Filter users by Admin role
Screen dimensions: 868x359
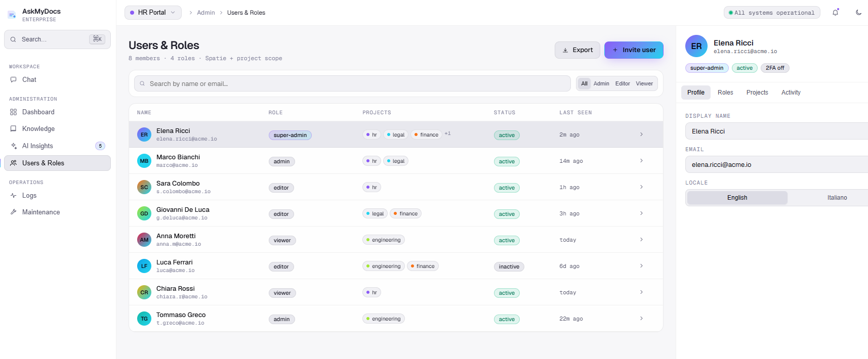coord(601,83)
